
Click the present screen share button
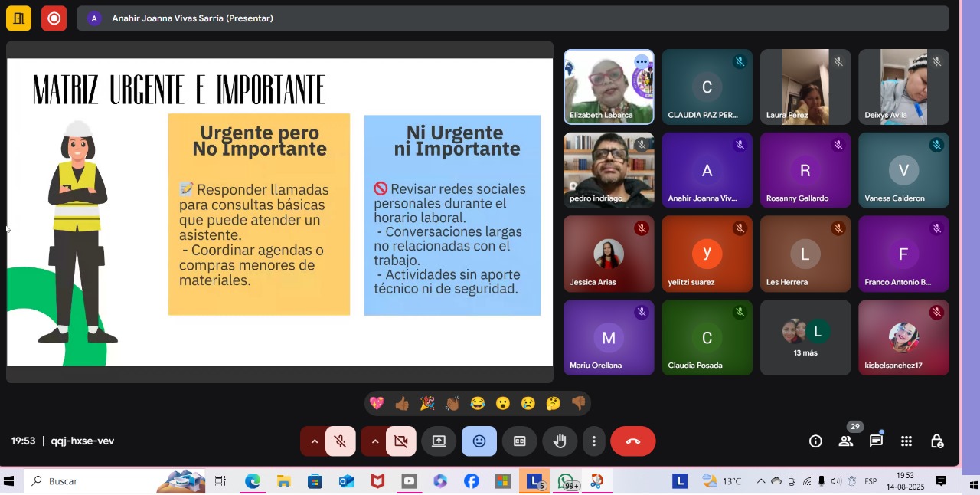(439, 441)
